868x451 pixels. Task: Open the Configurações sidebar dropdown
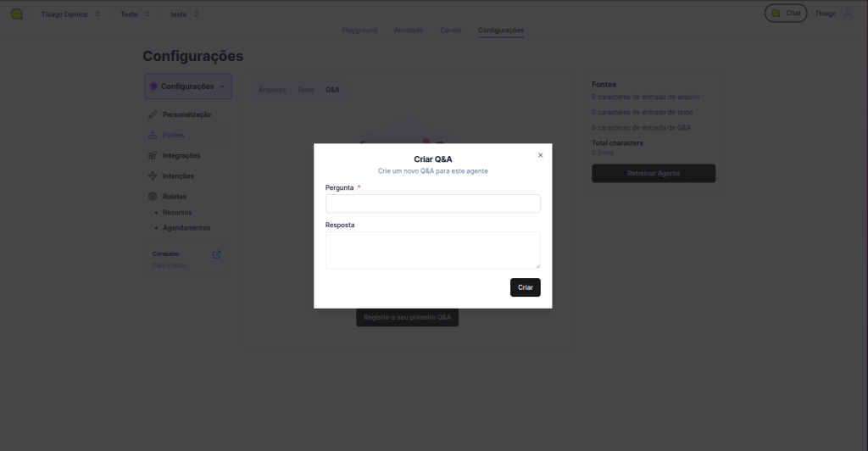pyautogui.click(x=187, y=86)
